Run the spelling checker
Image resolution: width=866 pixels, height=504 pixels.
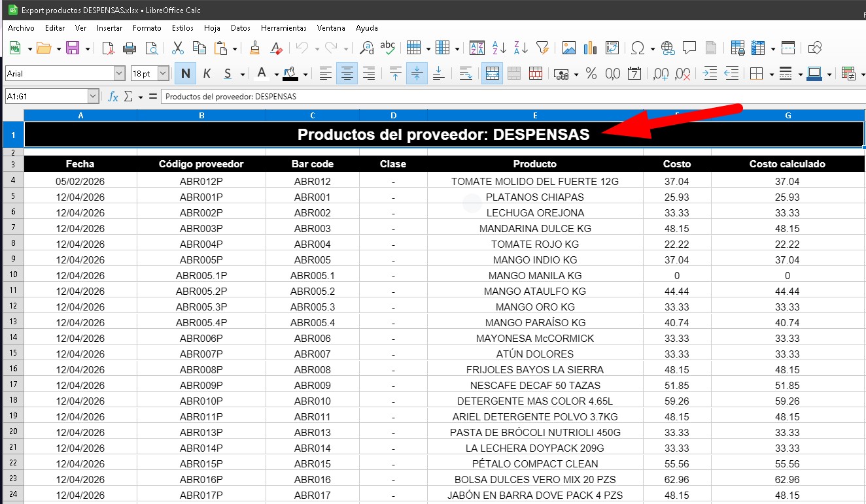pyautogui.click(x=387, y=47)
